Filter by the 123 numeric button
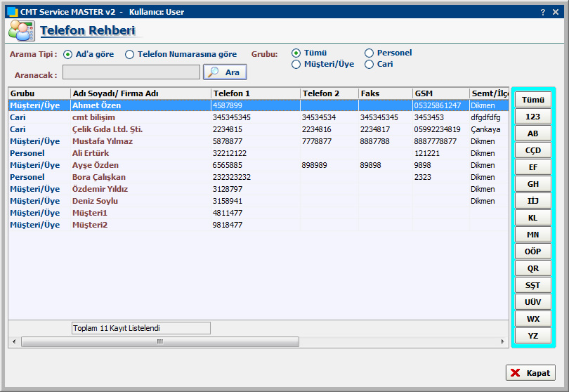This screenshot has height=392, width=569. 533,117
